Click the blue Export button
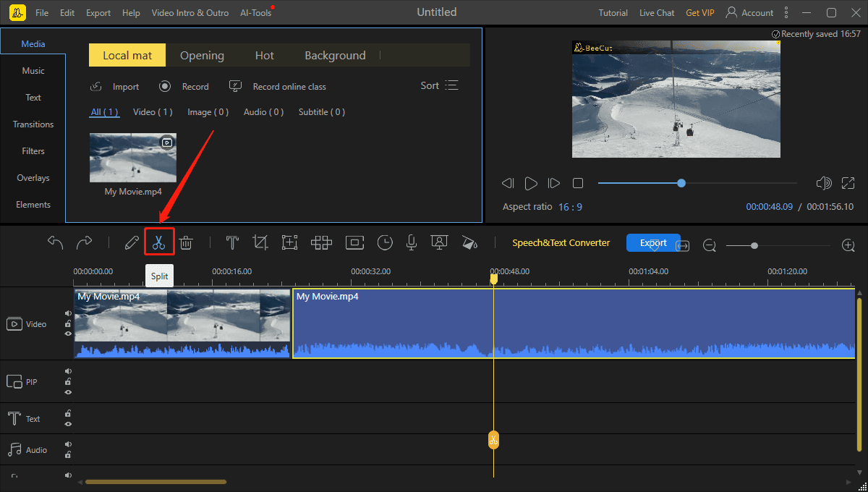The image size is (868, 492). click(x=653, y=242)
